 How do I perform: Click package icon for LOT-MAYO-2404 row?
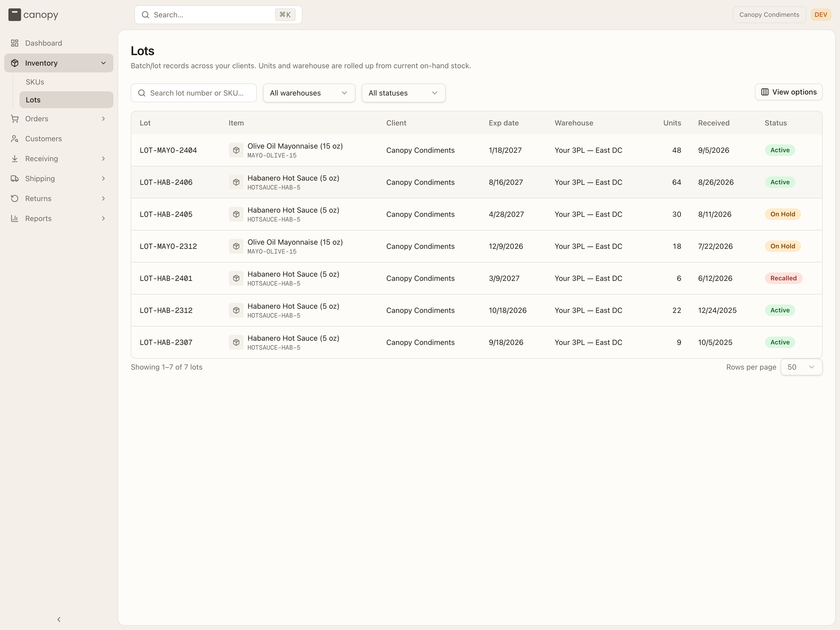point(236,150)
